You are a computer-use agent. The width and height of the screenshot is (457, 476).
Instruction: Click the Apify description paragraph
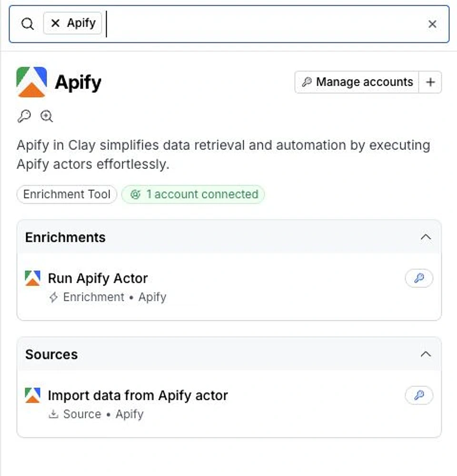tap(223, 155)
